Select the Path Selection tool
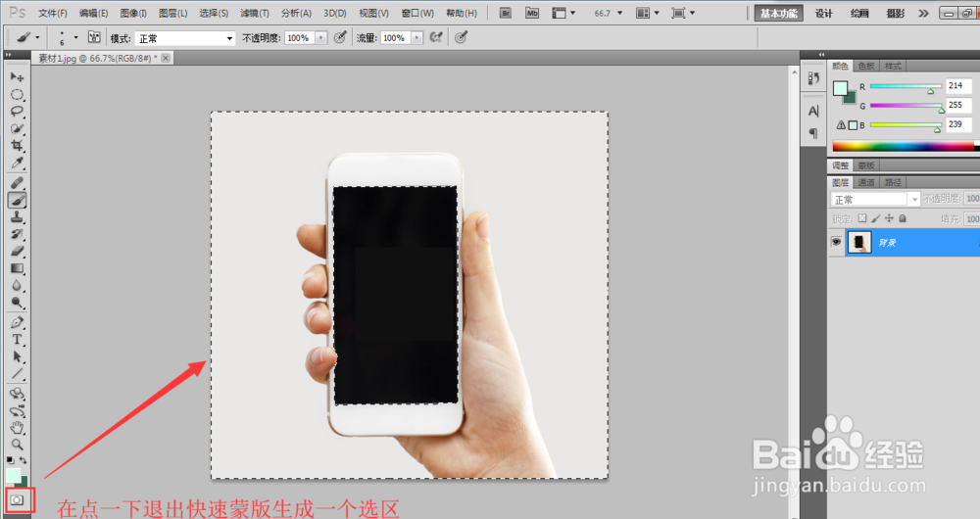Viewport: 980px width, 519px height. click(x=17, y=356)
